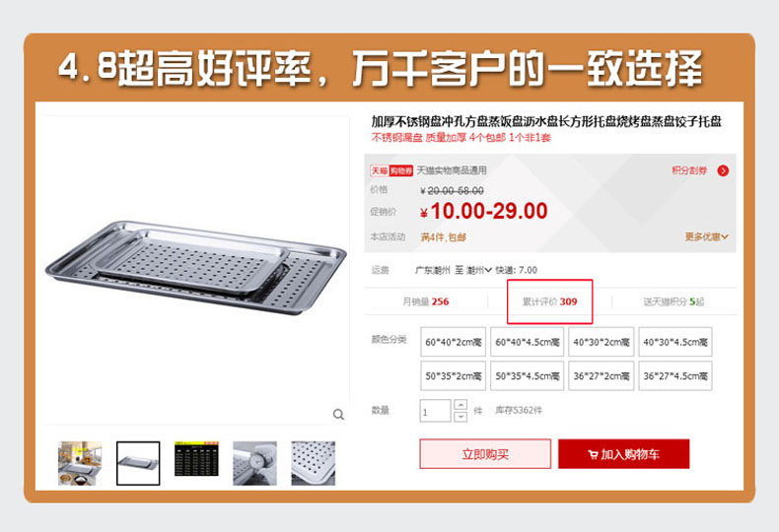Select the tray thickness caliper thumbnail
Viewport: 779px width, 532px height.
[x=254, y=463]
